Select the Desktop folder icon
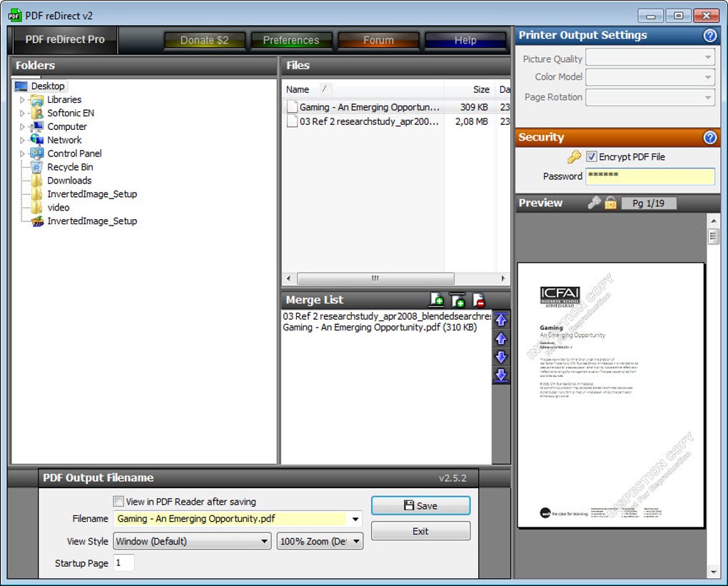Image resolution: width=728 pixels, height=586 pixels. tap(21, 86)
